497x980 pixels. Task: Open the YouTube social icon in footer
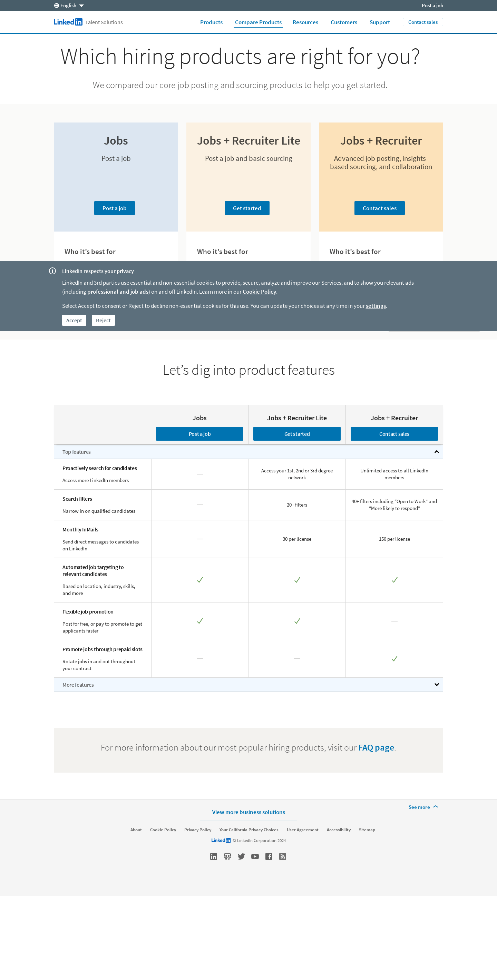click(255, 856)
